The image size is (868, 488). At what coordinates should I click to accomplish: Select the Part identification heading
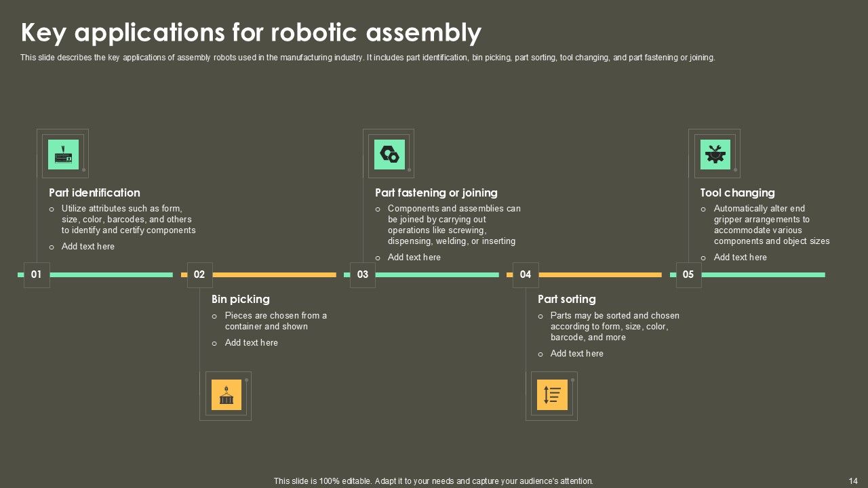point(94,192)
